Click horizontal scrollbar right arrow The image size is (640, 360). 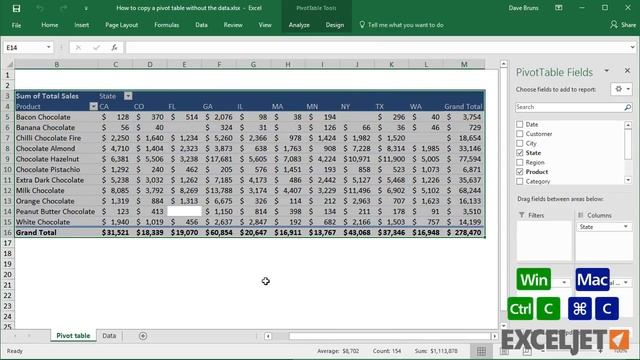point(494,336)
